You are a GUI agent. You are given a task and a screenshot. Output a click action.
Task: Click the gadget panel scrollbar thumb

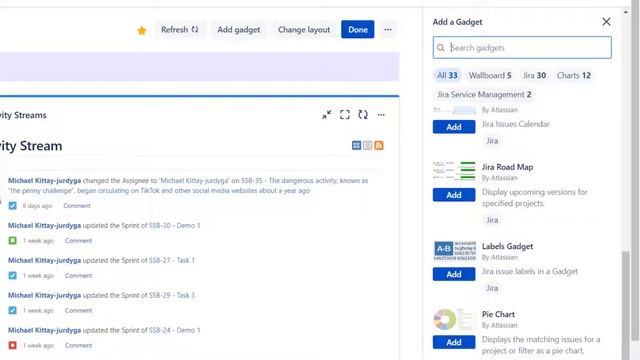point(626,305)
